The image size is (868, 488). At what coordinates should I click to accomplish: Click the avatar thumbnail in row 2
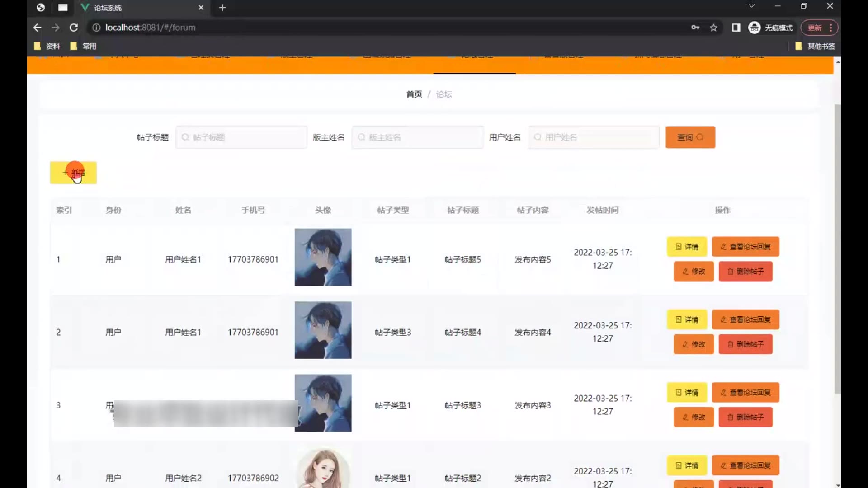[323, 330]
